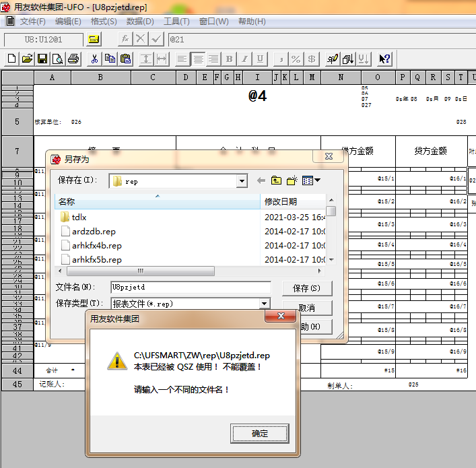Open the 窗口(W) menu

pyautogui.click(x=213, y=22)
